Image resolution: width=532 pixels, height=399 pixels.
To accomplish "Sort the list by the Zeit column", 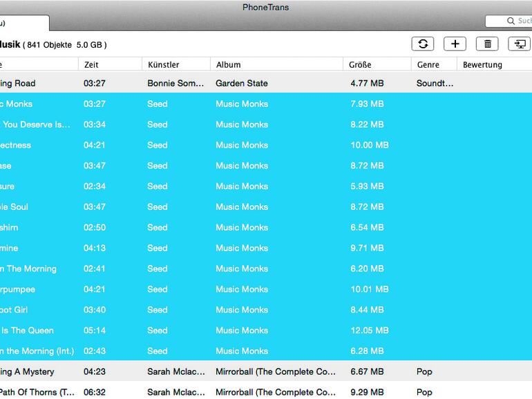I will pyautogui.click(x=109, y=65).
